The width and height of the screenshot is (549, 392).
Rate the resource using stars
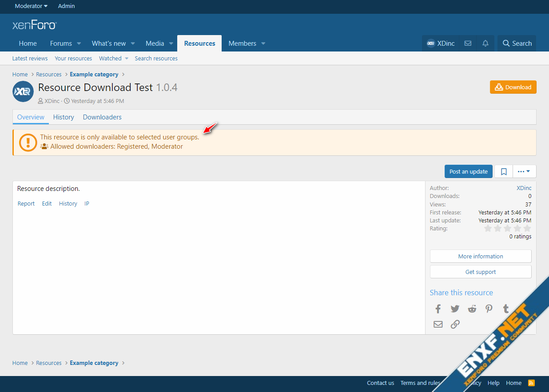pos(507,228)
